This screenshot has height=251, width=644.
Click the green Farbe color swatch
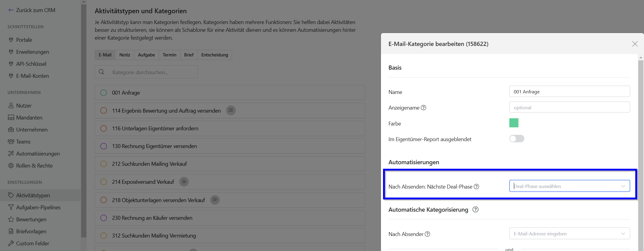pyautogui.click(x=514, y=123)
